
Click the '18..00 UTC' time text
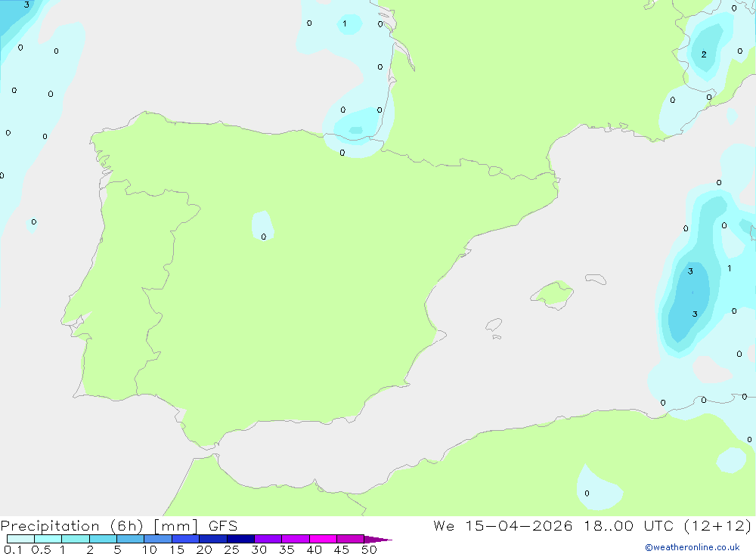[629, 525]
